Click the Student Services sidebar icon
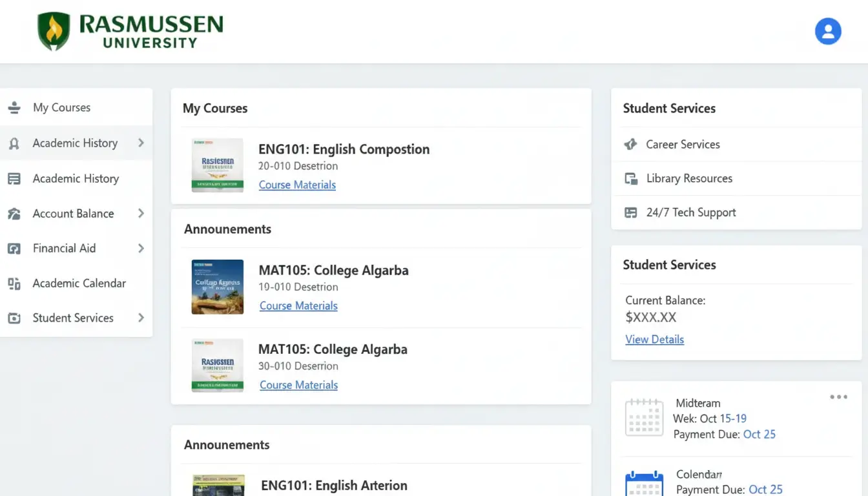868x496 pixels. point(14,318)
